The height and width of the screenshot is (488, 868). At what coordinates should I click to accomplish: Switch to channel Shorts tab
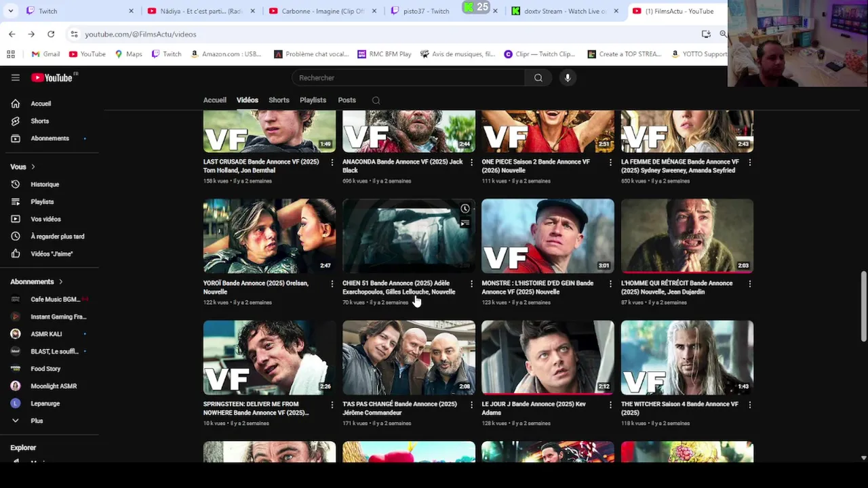pos(279,100)
